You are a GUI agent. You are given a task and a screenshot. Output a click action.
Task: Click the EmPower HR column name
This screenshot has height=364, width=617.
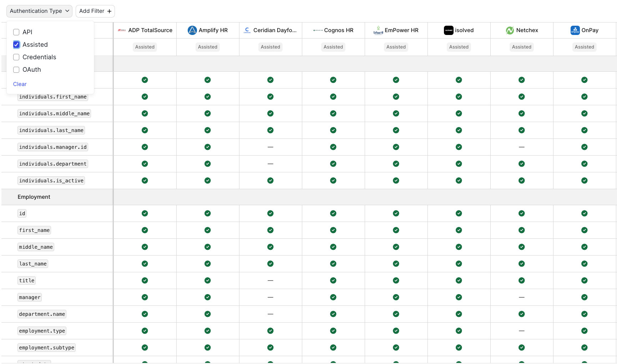coord(401,30)
